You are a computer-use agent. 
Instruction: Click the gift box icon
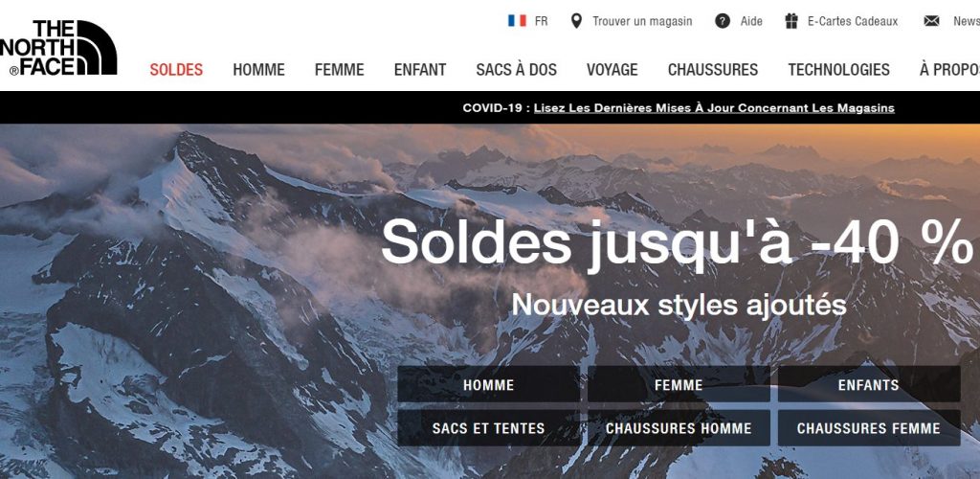[x=791, y=21]
